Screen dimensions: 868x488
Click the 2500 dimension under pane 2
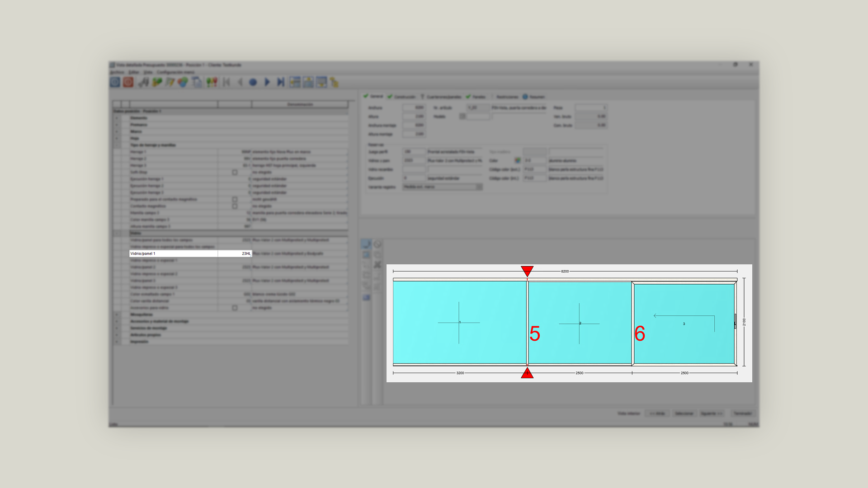(580, 373)
